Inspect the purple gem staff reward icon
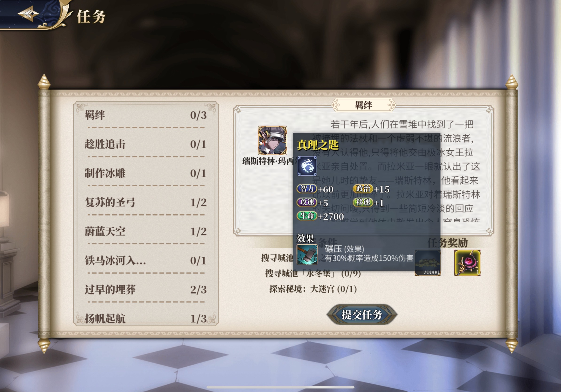Screen dimensions: 561x392 467,263
